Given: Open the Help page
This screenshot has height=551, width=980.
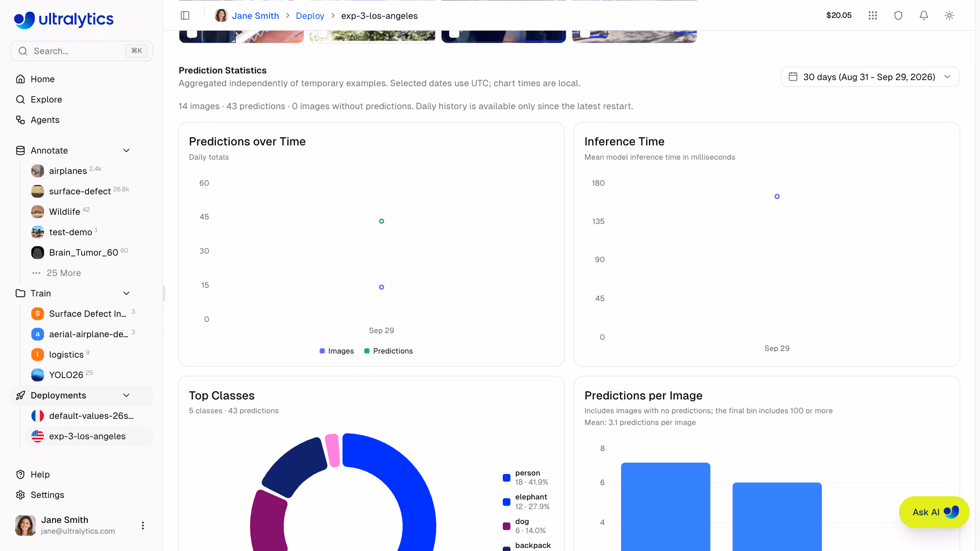Looking at the screenshot, I should click(x=82, y=474).
